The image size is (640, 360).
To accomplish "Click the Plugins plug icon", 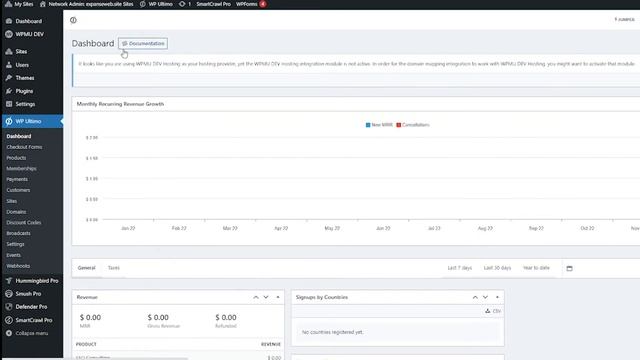I will click(9, 91).
